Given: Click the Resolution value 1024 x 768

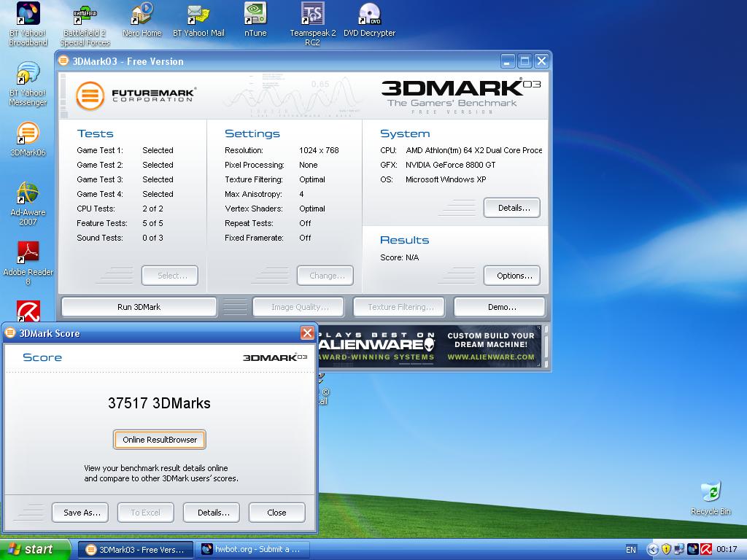Looking at the screenshot, I should tap(319, 150).
